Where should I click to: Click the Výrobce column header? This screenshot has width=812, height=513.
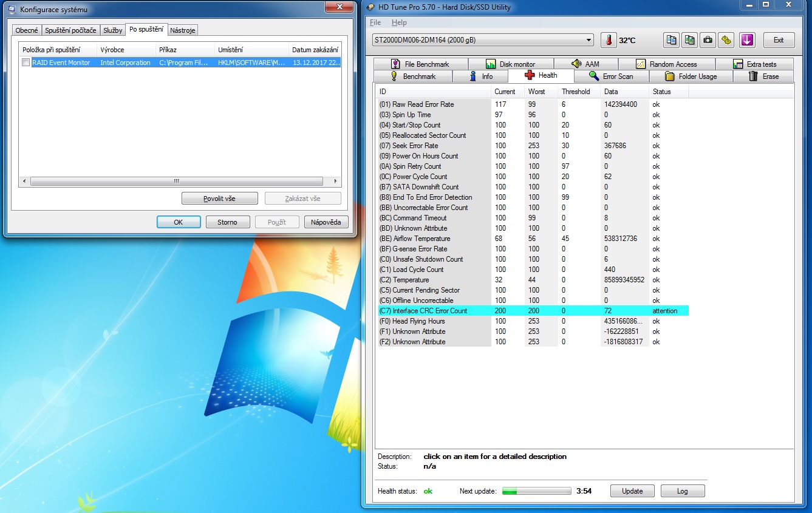click(x=126, y=50)
